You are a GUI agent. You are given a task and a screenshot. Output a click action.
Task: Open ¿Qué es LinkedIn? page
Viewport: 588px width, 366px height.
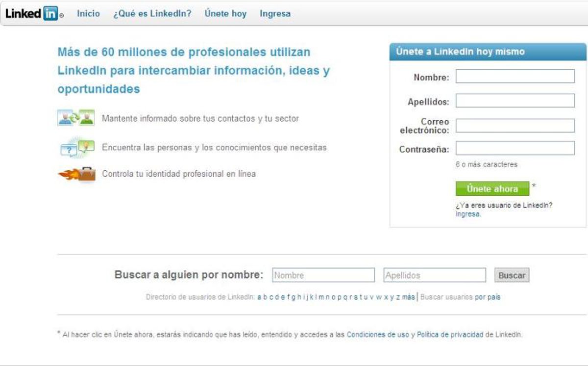coord(152,14)
